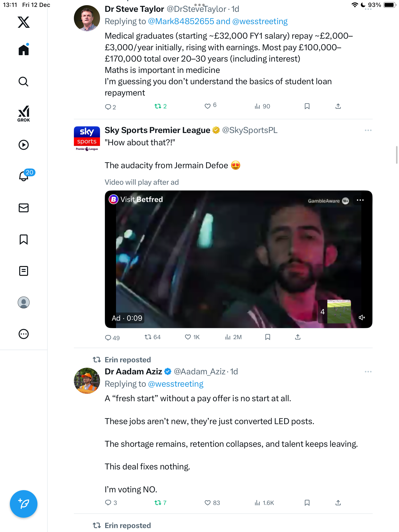Open more options on Sky Sports post

coord(368,130)
